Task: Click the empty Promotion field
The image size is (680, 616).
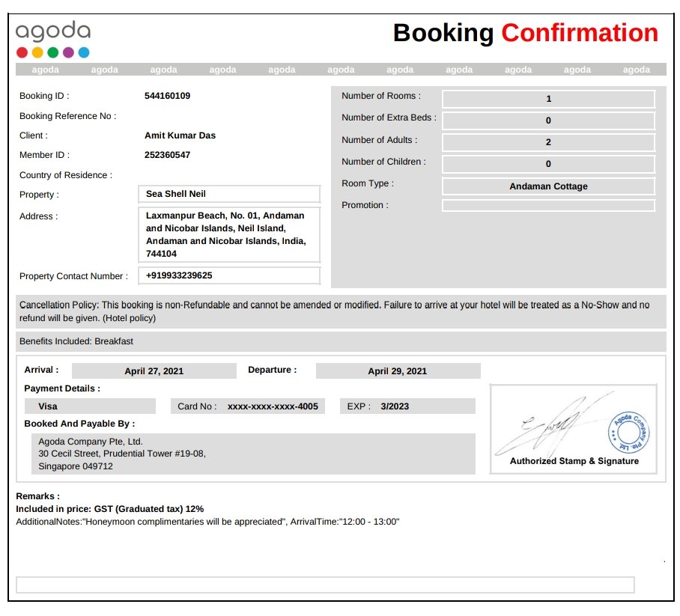Action: (x=548, y=205)
